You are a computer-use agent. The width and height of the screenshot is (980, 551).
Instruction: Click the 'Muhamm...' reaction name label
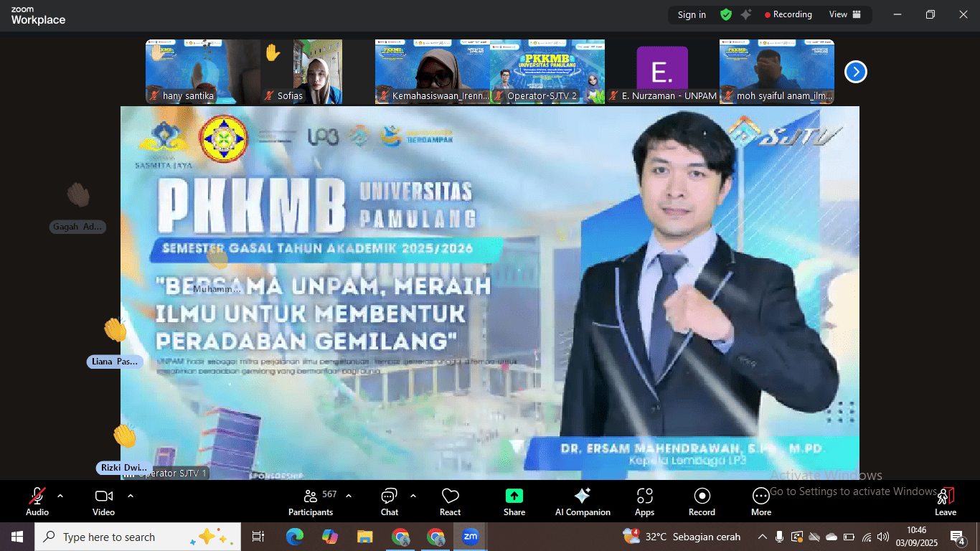[x=217, y=289]
